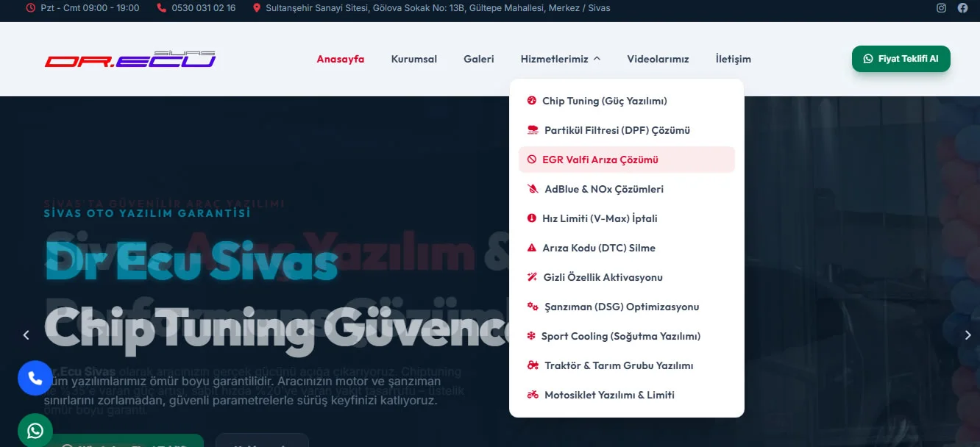Select Motosiklet Yazılımı & Limiti entry
Viewport: 980px width, 447px height.
point(627,395)
